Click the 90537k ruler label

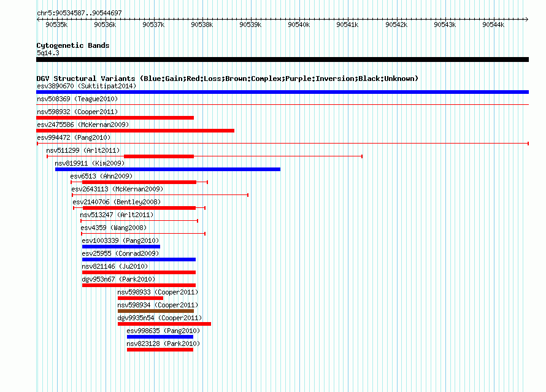(153, 25)
